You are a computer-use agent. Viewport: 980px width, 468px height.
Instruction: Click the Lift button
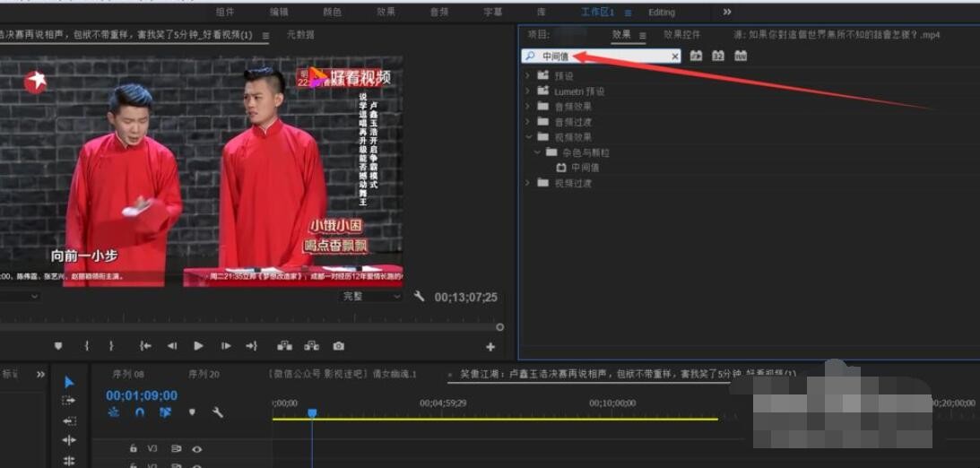(284, 345)
